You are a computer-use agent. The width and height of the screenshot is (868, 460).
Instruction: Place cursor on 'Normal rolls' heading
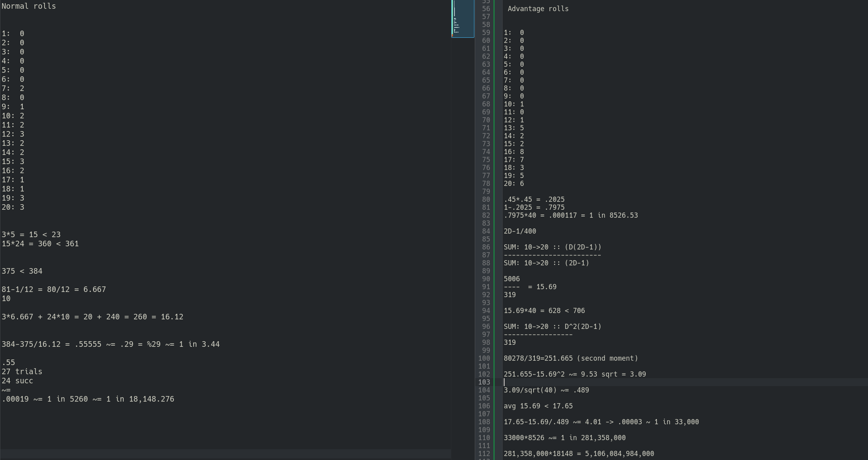pyautogui.click(x=29, y=6)
